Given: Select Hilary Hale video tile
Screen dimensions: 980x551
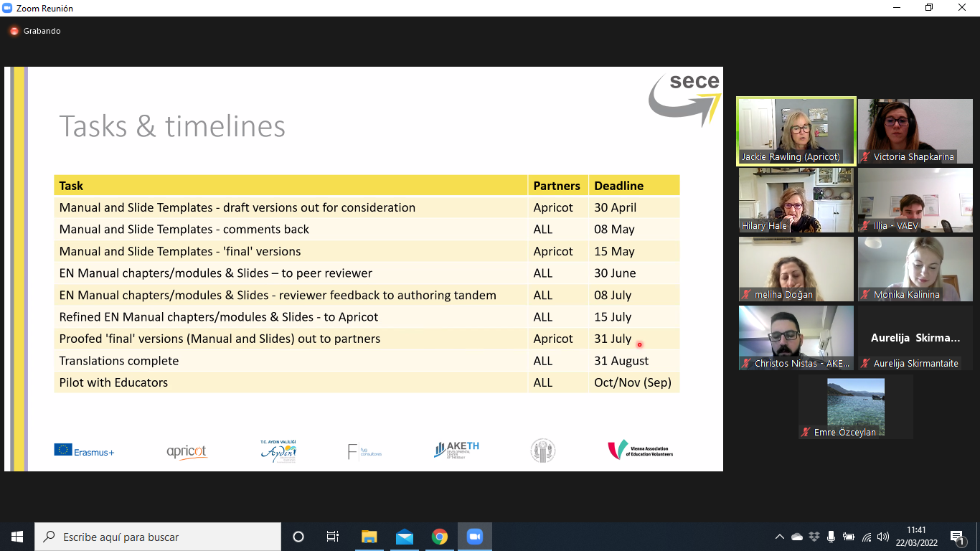Looking at the screenshot, I should click(796, 200).
